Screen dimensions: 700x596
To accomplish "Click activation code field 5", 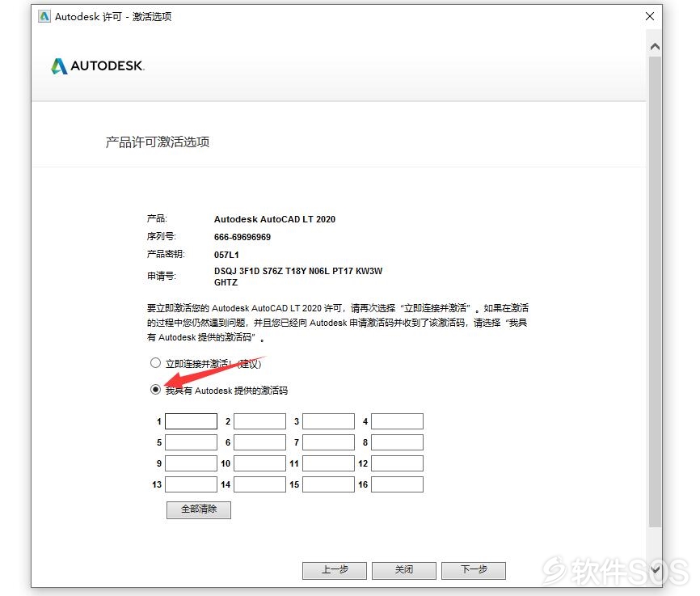I will pos(191,442).
